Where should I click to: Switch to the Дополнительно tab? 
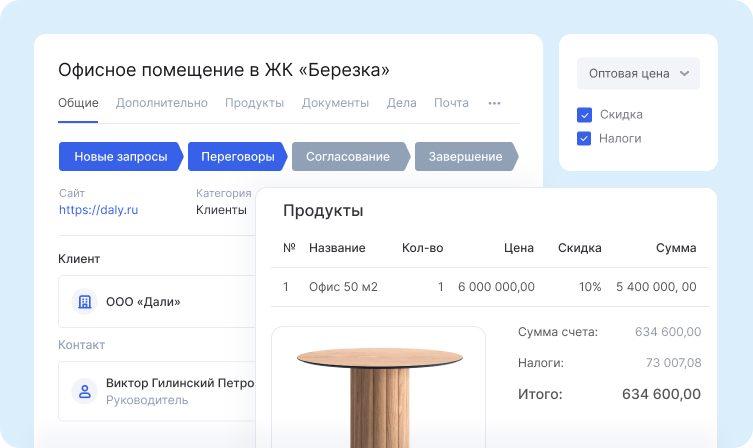(161, 103)
